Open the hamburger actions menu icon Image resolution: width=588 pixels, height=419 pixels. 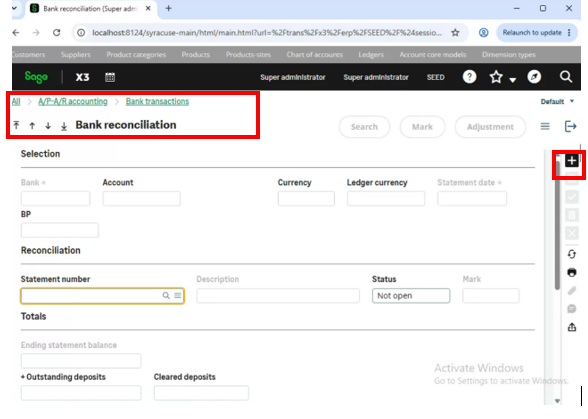545,126
